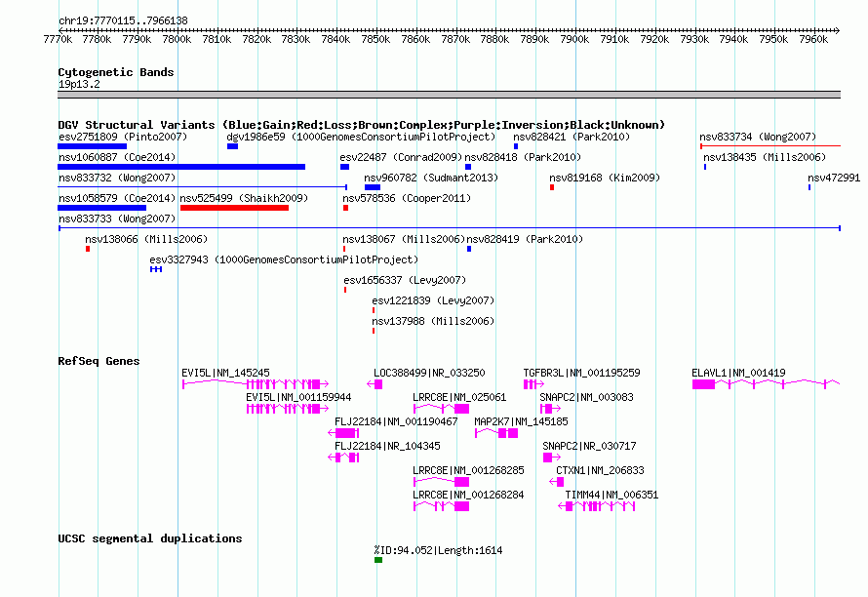This screenshot has height=597, width=868.
Task: Click the nsv819168 (Kim2009) label
Action: (x=605, y=178)
